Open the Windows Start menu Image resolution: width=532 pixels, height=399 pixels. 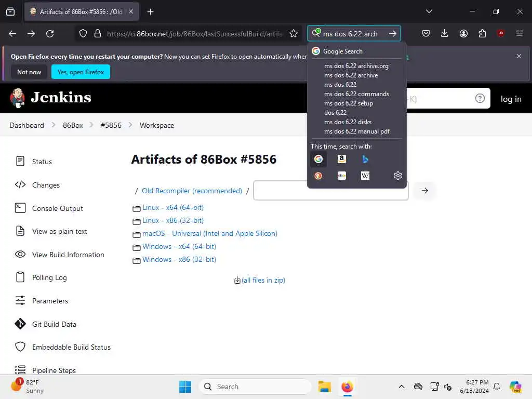185,387
